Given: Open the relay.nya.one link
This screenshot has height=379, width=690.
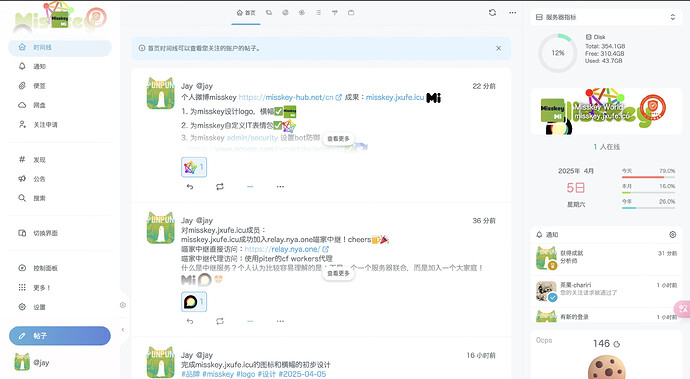Looking at the screenshot, I should click(283, 249).
